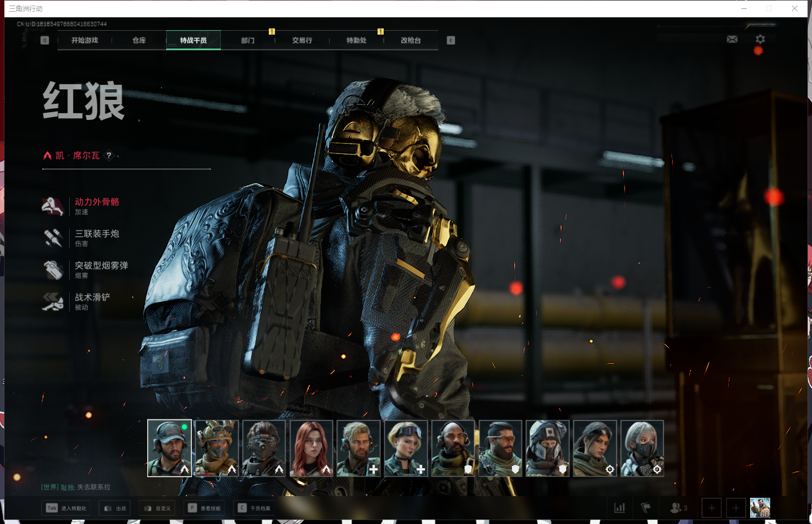Screen dimensions: 812x524
Task: Open the player avatar showing level 60
Action: click(x=760, y=508)
